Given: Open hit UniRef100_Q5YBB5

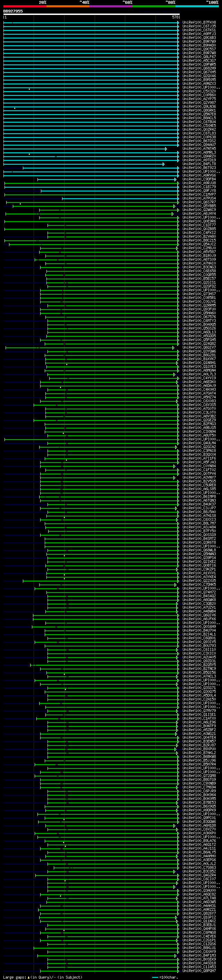Looking at the screenshot, I should pos(199,206).
